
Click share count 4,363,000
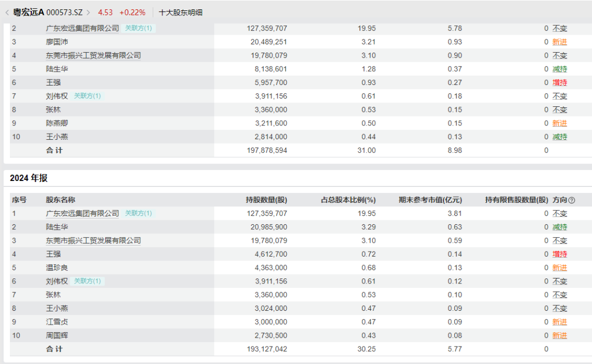271,268
